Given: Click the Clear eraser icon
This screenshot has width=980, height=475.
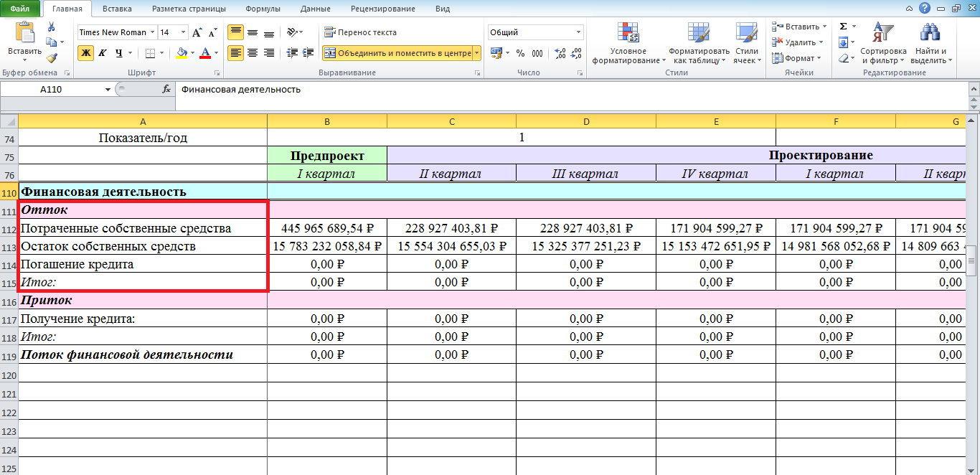Looking at the screenshot, I should tap(843, 58).
